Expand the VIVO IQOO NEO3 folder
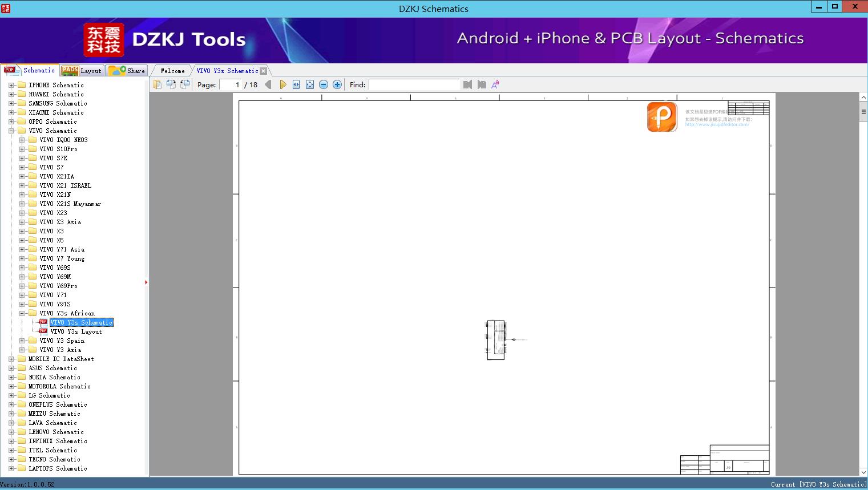 [22, 140]
